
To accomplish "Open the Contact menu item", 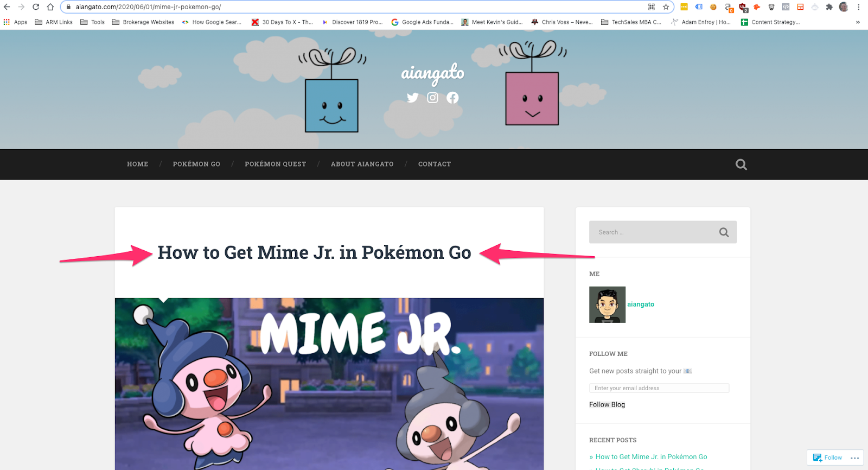I will [x=435, y=164].
